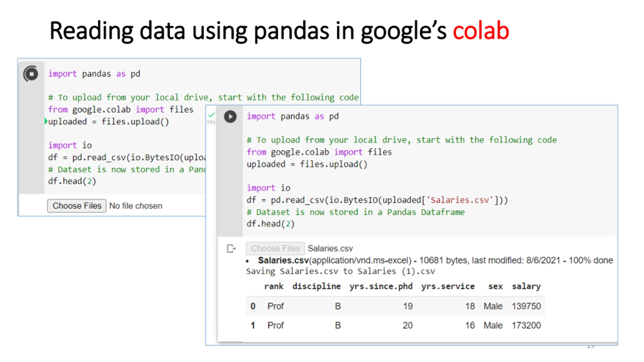Viewport: 644px width, 362px height.
Task: Click the active Choose Files button
Action: (x=77, y=206)
